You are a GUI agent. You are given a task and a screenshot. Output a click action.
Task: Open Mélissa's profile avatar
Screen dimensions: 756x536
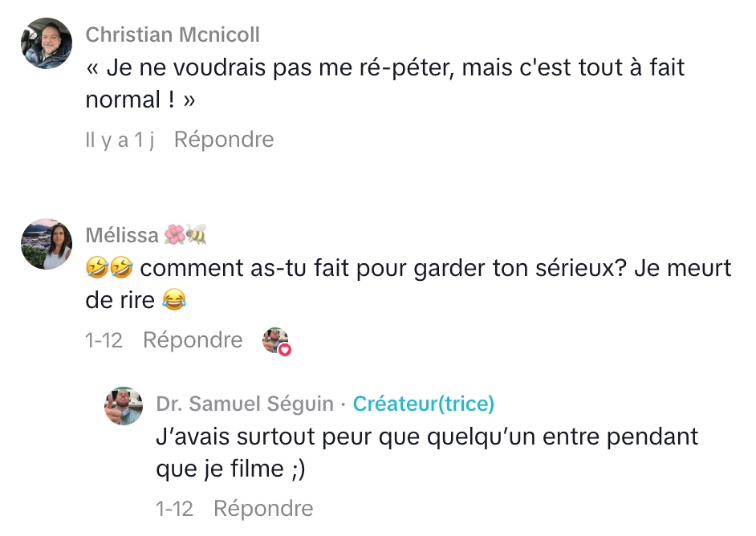pos(47,244)
